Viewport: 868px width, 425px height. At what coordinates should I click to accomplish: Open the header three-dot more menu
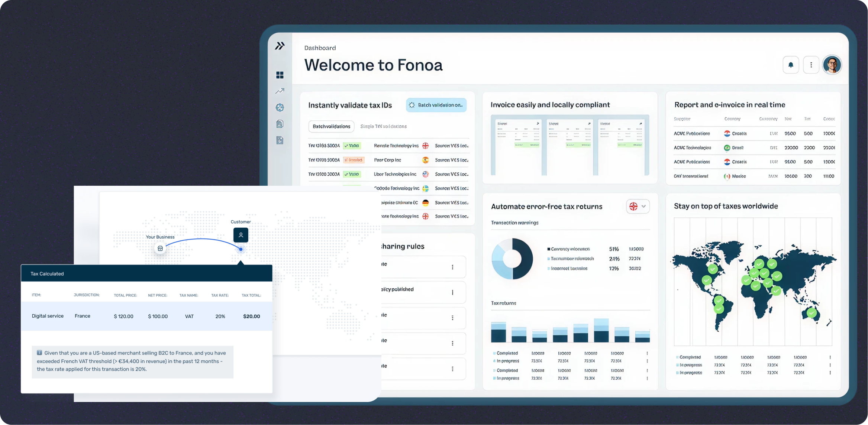point(811,65)
